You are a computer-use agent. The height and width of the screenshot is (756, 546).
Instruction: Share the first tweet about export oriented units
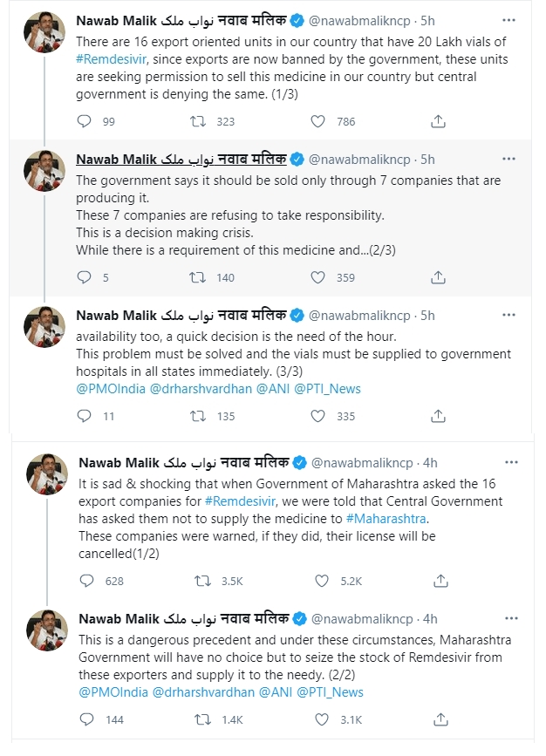click(440, 122)
